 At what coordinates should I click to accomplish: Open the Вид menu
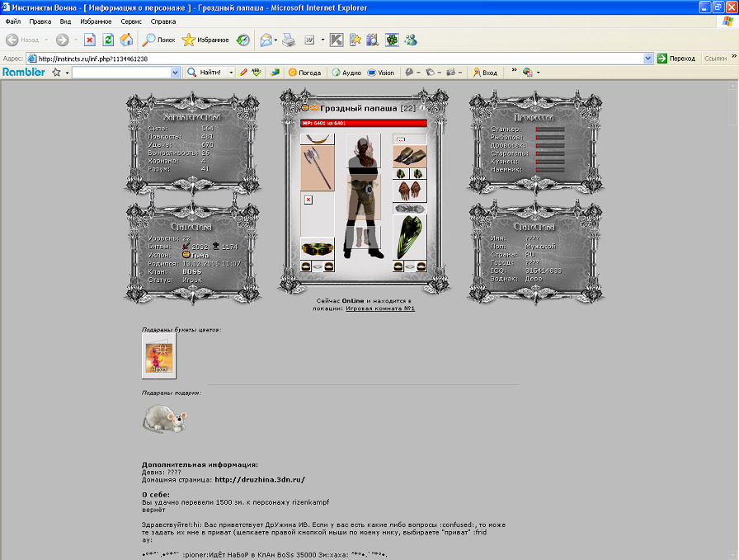click(x=65, y=21)
